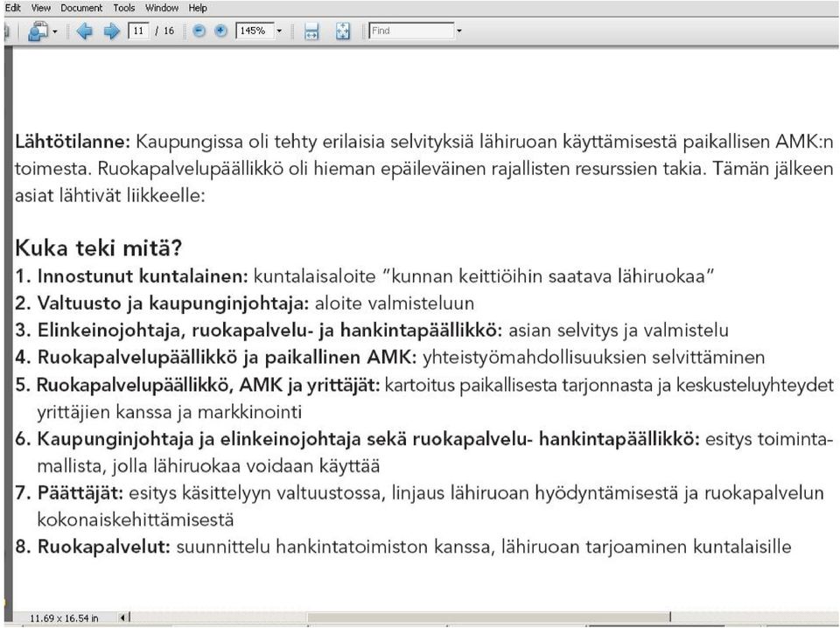Click the text 'Päättäjät:' in item 7
Image resolution: width=840 pixels, height=628 pixels.
coord(80,493)
